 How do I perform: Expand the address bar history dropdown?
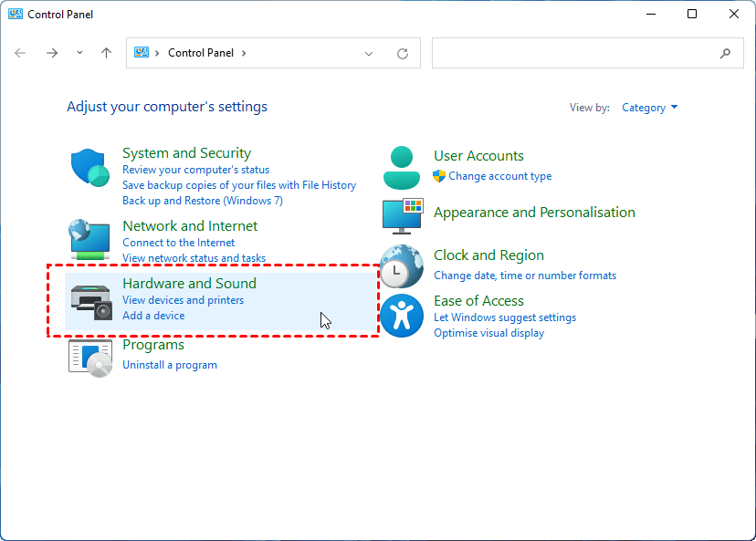[x=369, y=54]
